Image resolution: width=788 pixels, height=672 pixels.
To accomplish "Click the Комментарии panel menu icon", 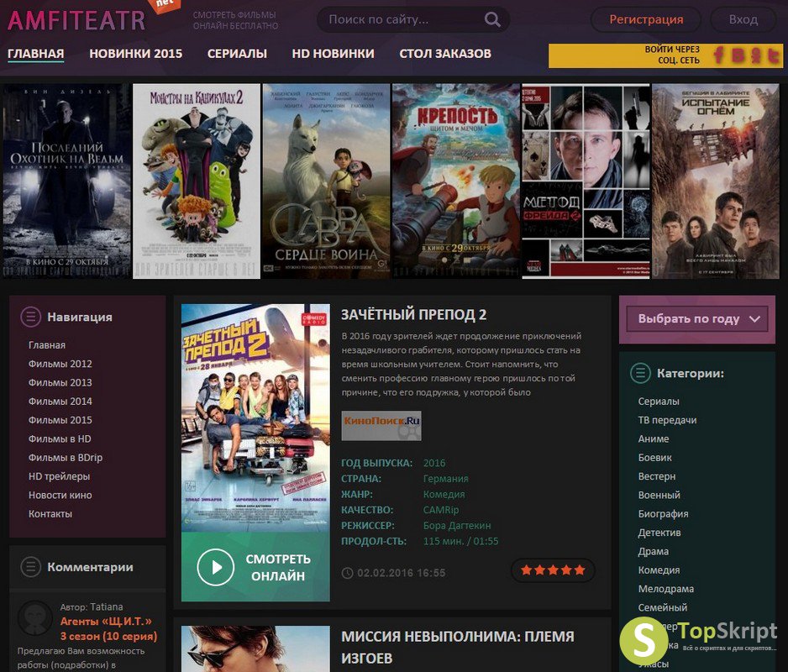I will click(30, 566).
